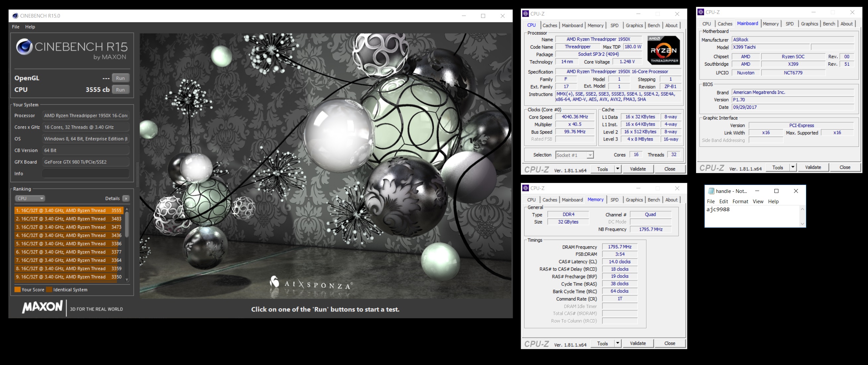The height and width of the screenshot is (365, 868).
Task: Open View menu in Notepad
Action: click(758, 202)
